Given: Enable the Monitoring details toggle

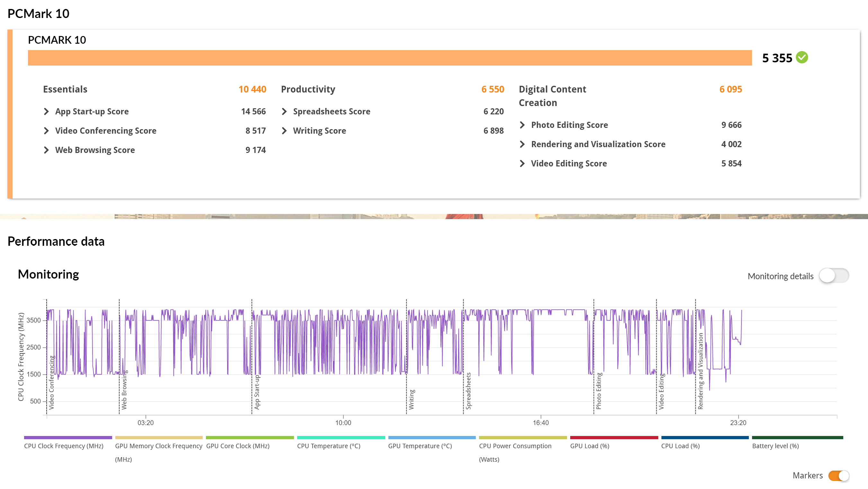Looking at the screenshot, I should [x=834, y=276].
